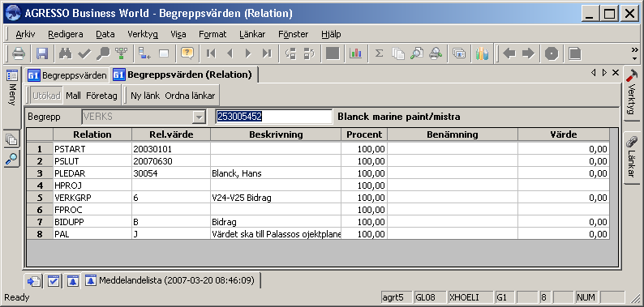
Task: Click the field containing 253005452
Action: pos(273,117)
